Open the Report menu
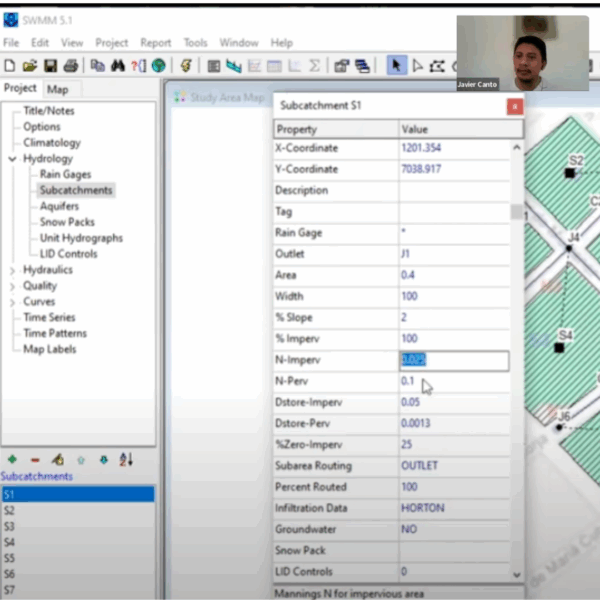The image size is (600, 600). pyautogui.click(x=155, y=43)
